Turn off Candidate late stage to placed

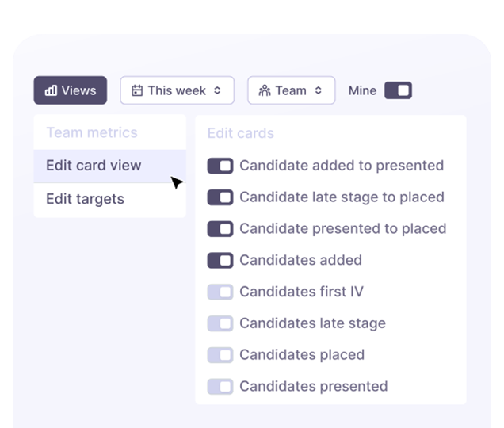click(x=220, y=197)
